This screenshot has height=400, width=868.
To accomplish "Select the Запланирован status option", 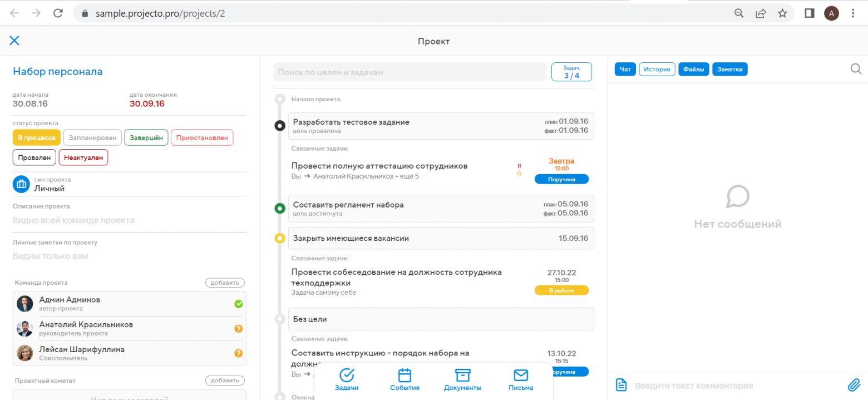I will [x=92, y=137].
